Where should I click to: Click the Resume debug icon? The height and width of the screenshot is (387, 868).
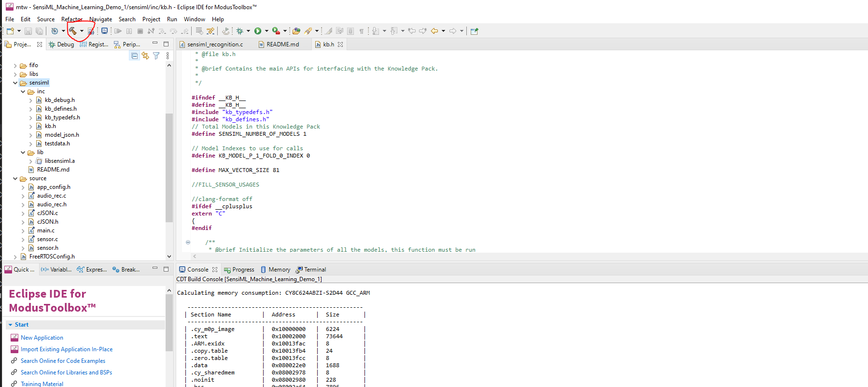(118, 31)
